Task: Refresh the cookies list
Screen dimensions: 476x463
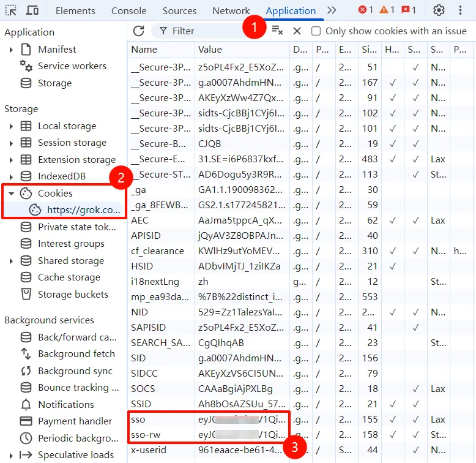Action: (x=139, y=31)
